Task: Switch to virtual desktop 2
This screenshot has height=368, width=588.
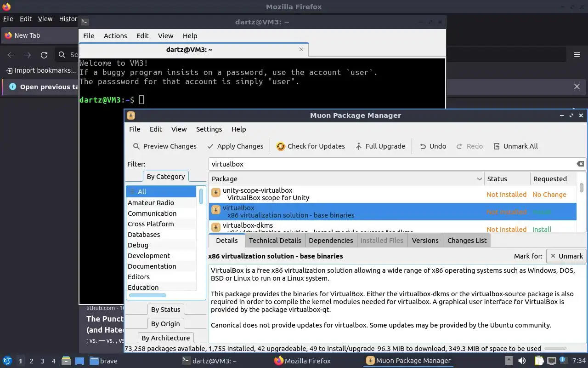Action: [31, 361]
